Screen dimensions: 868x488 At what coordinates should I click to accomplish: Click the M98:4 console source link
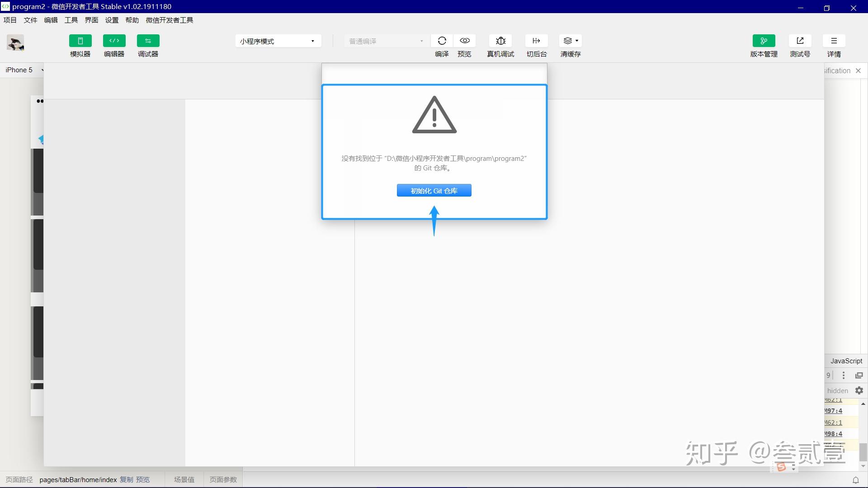[x=833, y=434]
